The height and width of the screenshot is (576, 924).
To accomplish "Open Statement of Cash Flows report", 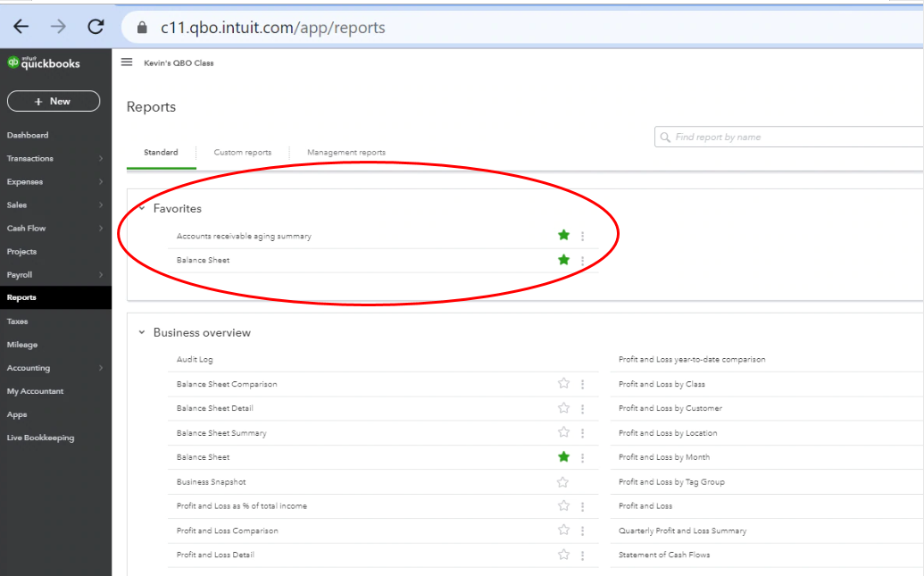I will pyautogui.click(x=664, y=555).
